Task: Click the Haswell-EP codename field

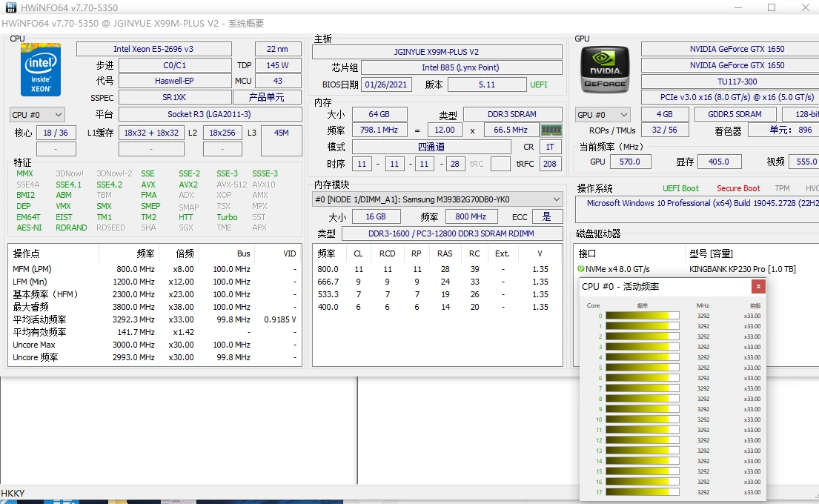Action: click(x=175, y=81)
